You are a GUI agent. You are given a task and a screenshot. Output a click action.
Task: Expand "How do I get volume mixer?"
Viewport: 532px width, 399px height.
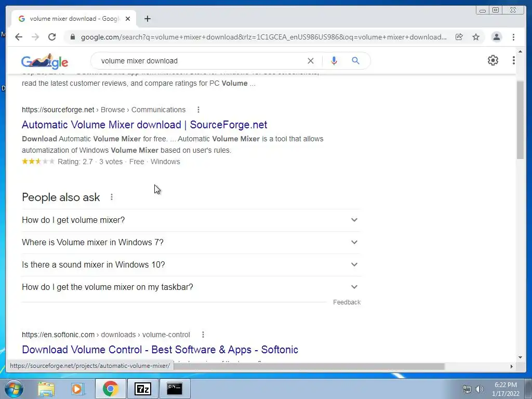pos(191,220)
